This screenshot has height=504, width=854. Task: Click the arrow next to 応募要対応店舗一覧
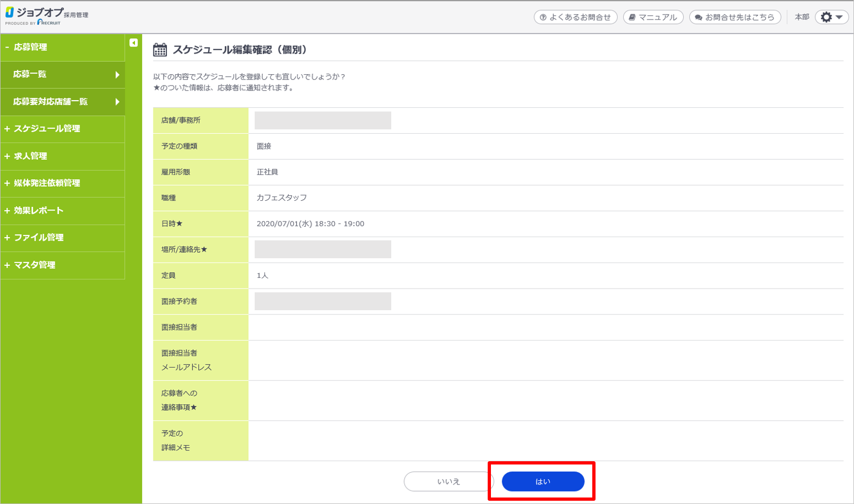click(117, 102)
